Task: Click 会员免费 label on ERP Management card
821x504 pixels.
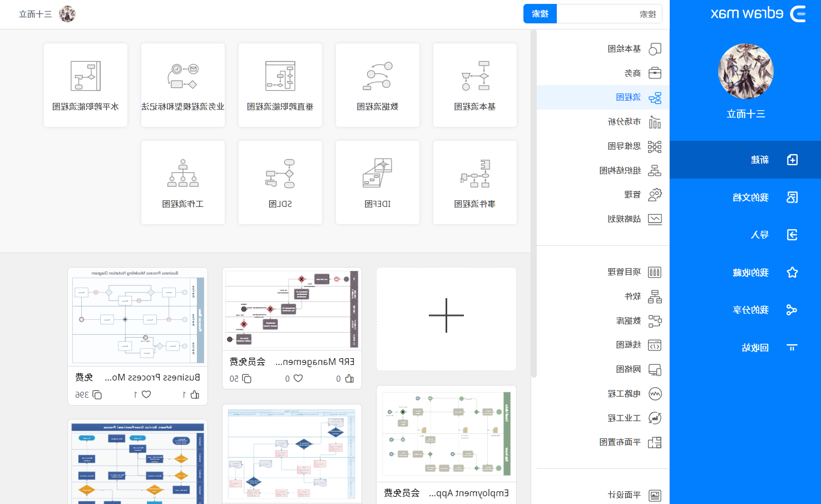Action: tap(248, 362)
